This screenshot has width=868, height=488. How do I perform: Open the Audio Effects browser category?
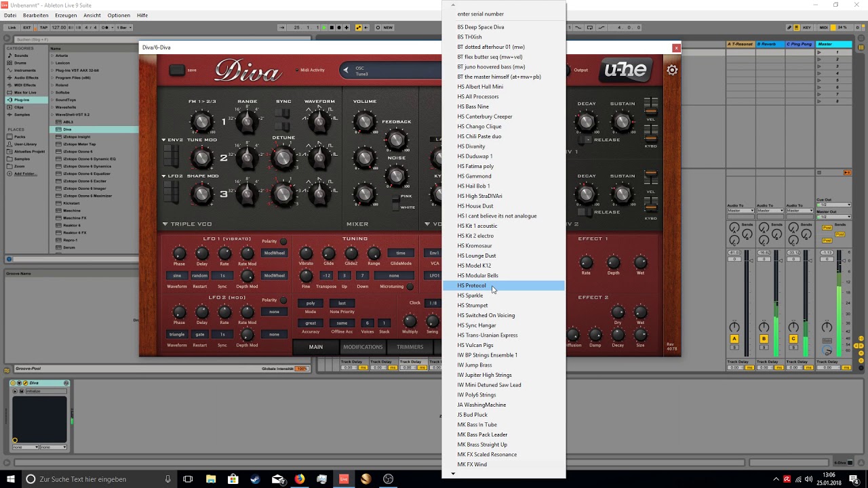[x=26, y=78]
